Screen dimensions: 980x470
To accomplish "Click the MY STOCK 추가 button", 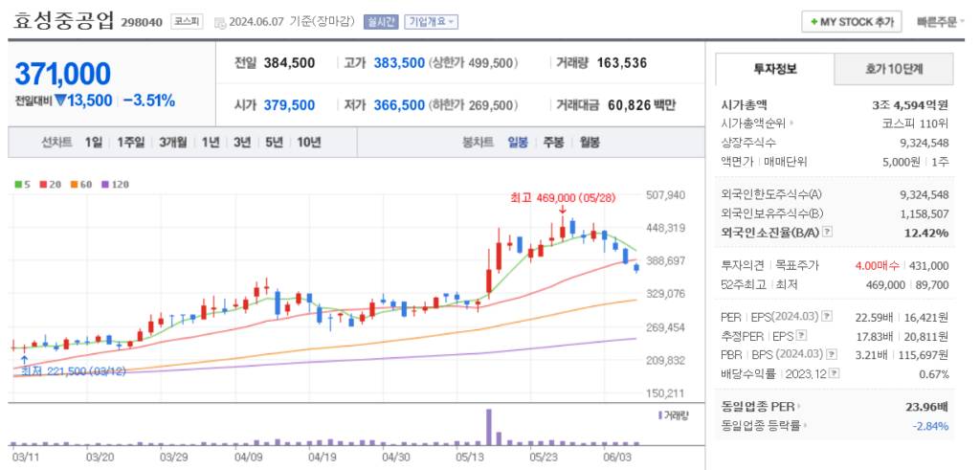I will 852,22.
